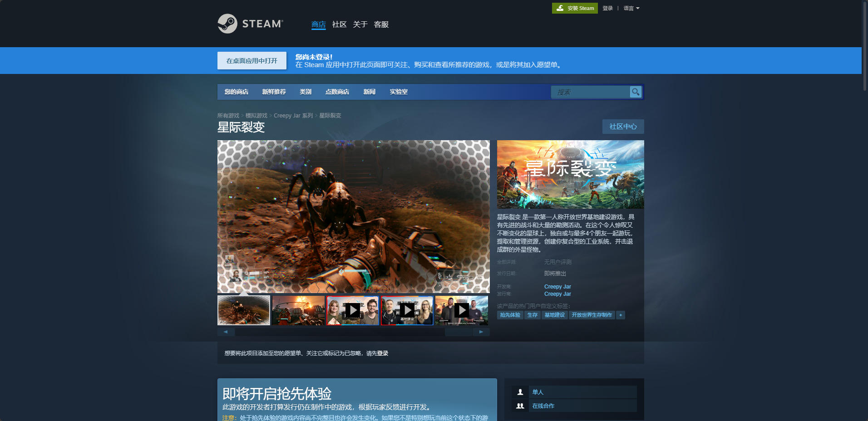Select the first screenshot thumbnail
Viewport: 868px width, 421px height.
pyautogui.click(x=244, y=310)
